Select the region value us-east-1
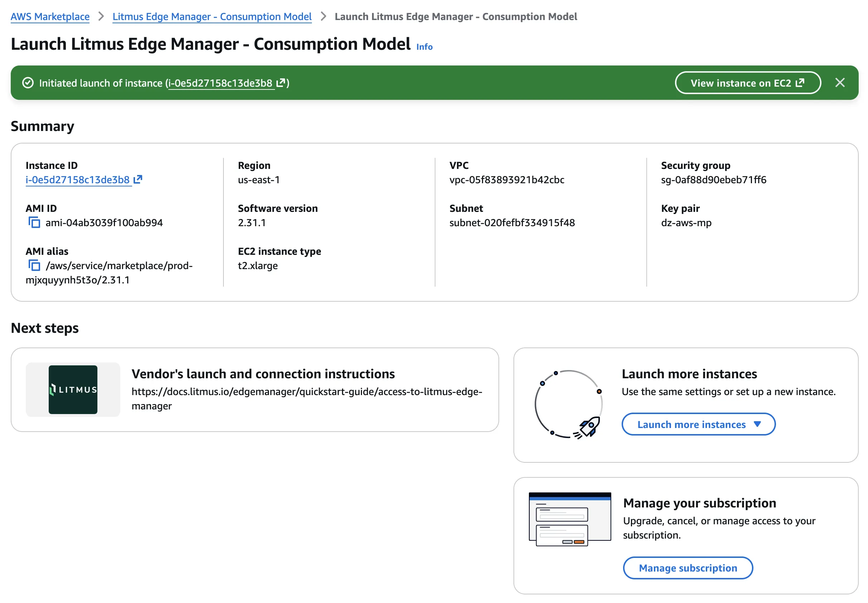 pos(259,180)
